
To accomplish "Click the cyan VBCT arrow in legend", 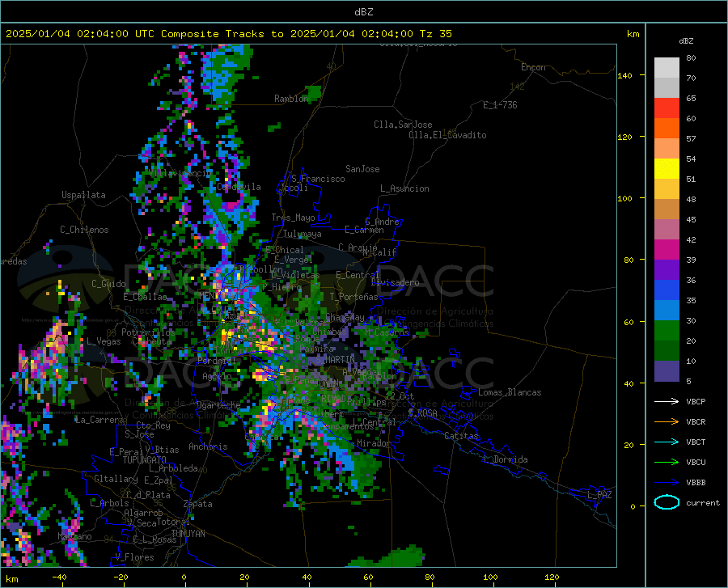I will click(667, 442).
